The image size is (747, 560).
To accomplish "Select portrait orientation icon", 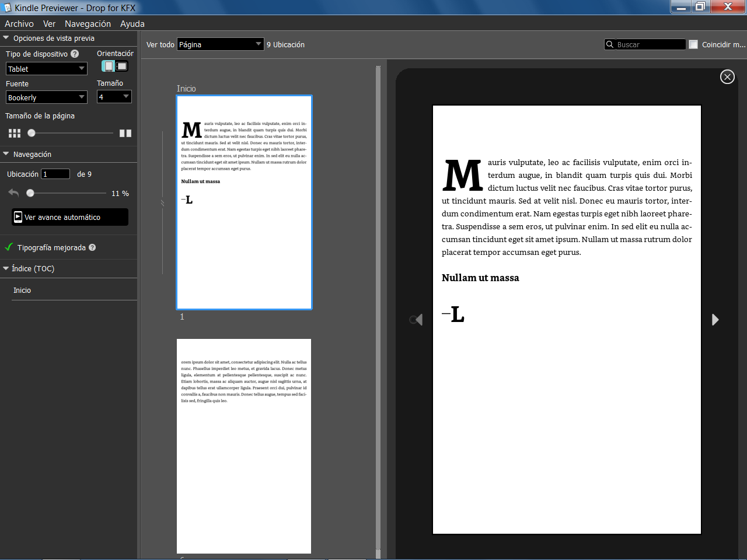I will coord(109,66).
